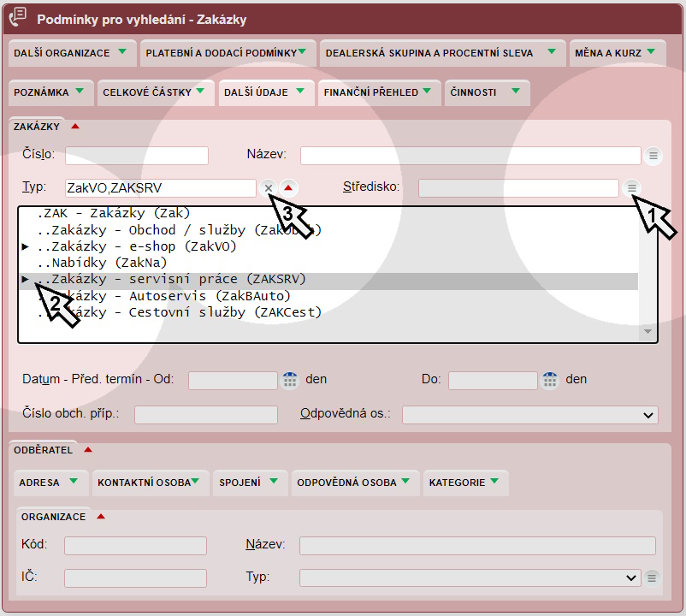Click list icon next to organization Typ
Viewport: 686px width, 616px height.
pyautogui.click(x=652, y=577)
